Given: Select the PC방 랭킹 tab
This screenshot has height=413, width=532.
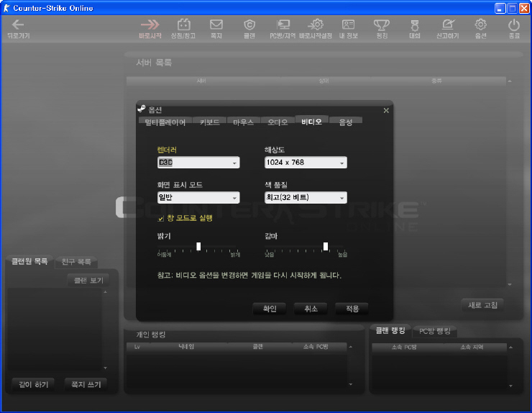Looking at the screenshot, I should [x=435, y=331].
